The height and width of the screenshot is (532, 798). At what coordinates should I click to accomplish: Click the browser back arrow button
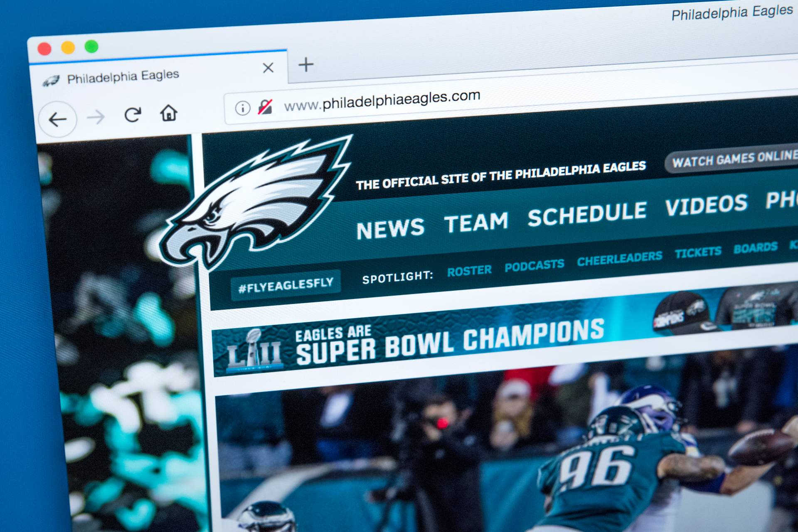(57, 120)
